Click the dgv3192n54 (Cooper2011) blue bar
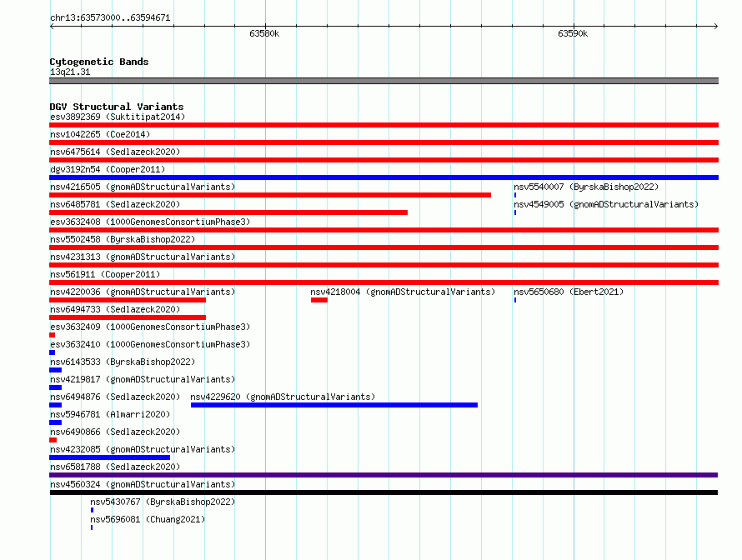 pos(384,177)
